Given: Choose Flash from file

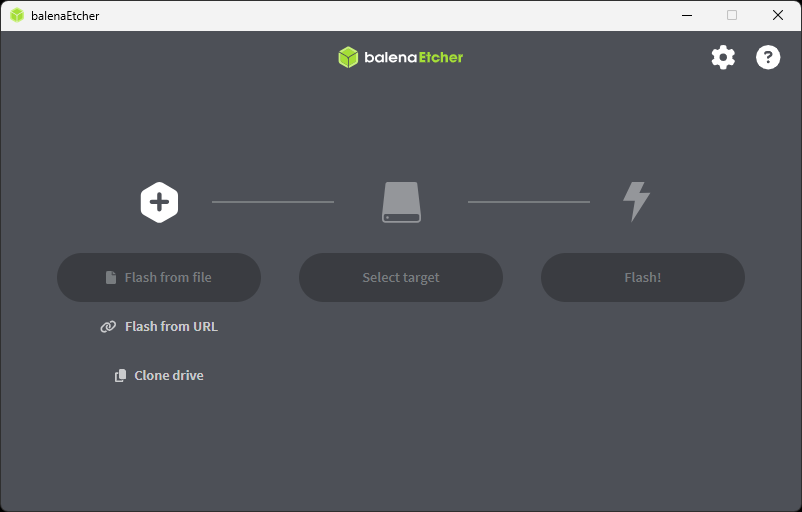Looking at the screenshot, I should click(x=159, y=277).
